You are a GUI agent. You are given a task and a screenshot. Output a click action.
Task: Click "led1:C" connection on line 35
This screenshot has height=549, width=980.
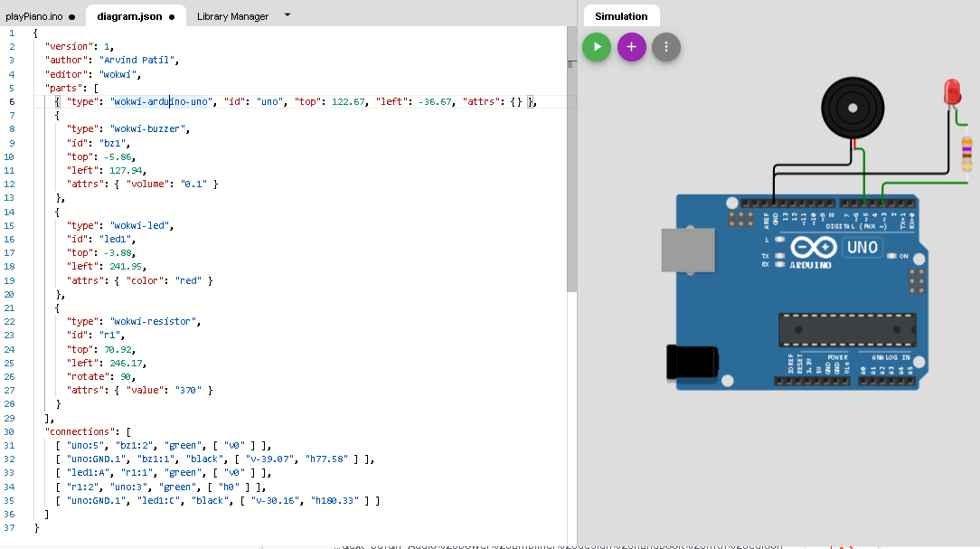[158, 501]
